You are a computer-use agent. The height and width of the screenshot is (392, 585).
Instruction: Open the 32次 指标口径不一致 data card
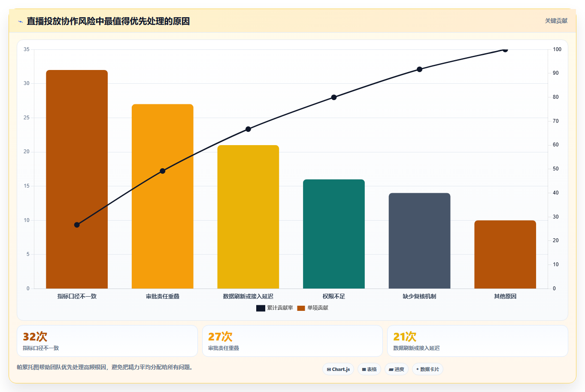107,341
